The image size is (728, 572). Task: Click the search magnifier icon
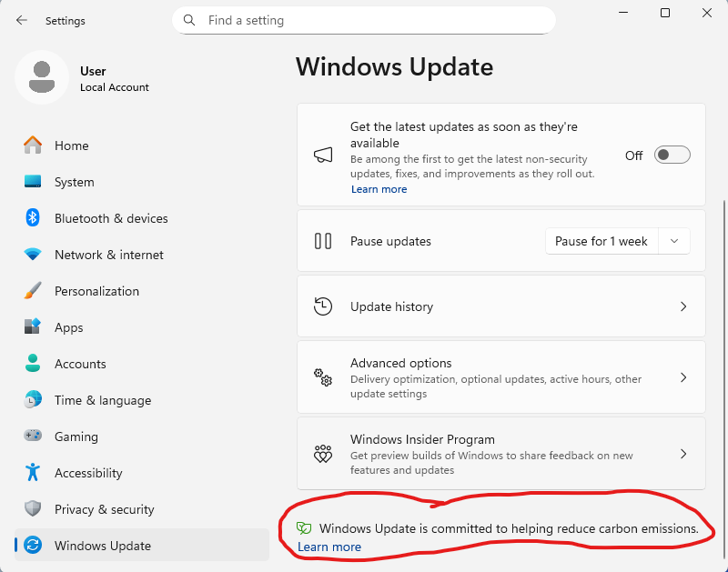click(x=189, y=20)
